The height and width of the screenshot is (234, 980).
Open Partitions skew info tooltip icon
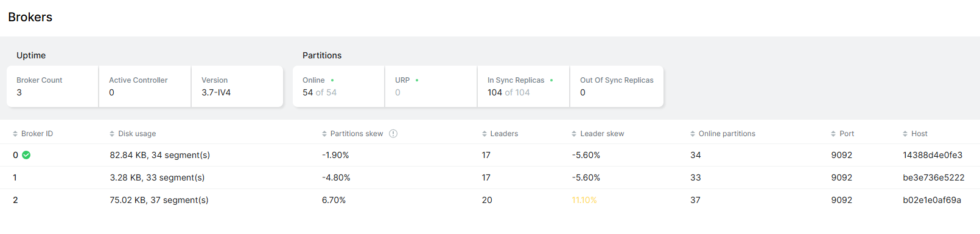[393, 134]
